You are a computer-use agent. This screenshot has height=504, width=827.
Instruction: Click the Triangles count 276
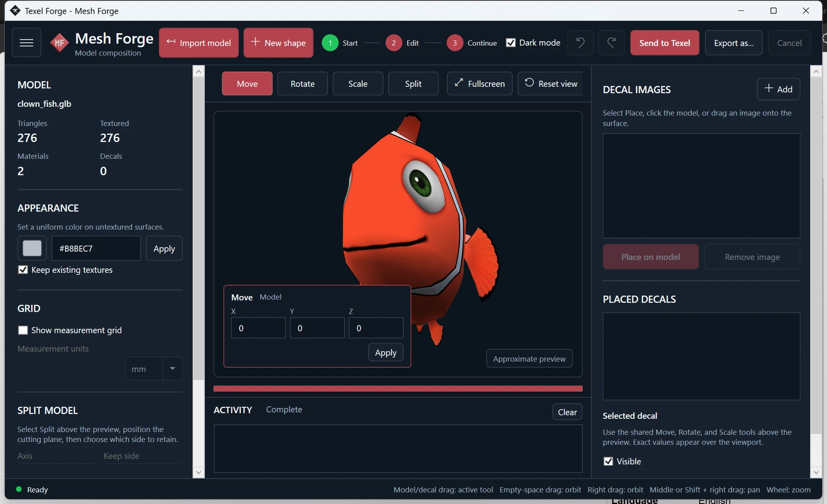27,138
